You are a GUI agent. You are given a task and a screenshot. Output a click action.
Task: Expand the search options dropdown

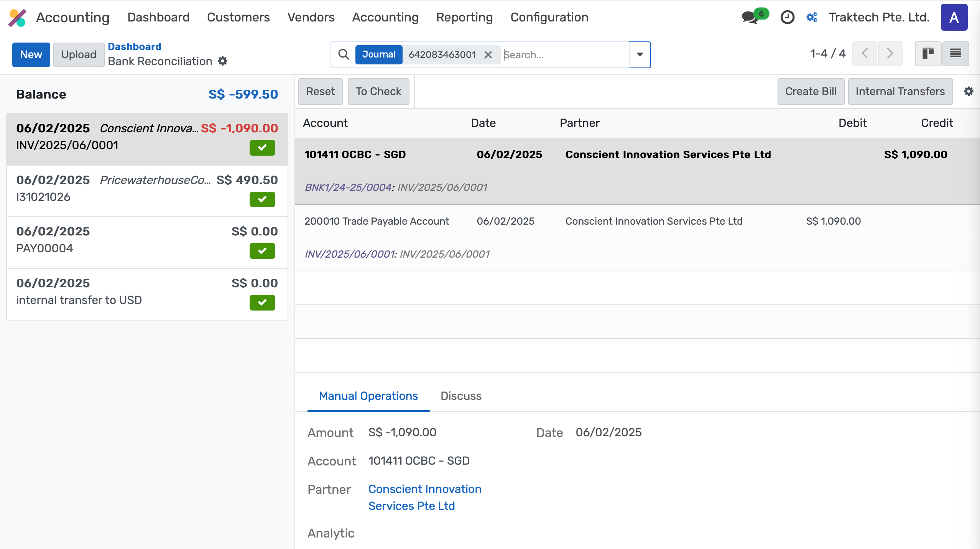(x=639, y=54)
